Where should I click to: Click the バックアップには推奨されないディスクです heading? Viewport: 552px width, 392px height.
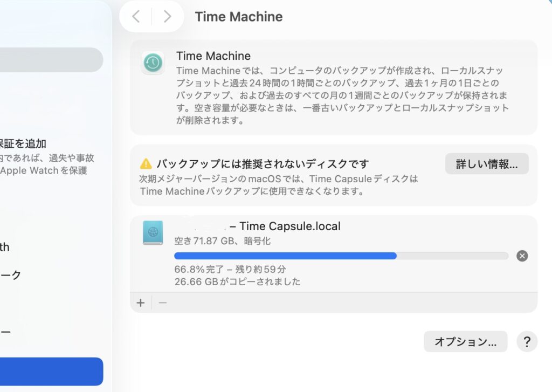click(263, 164)
